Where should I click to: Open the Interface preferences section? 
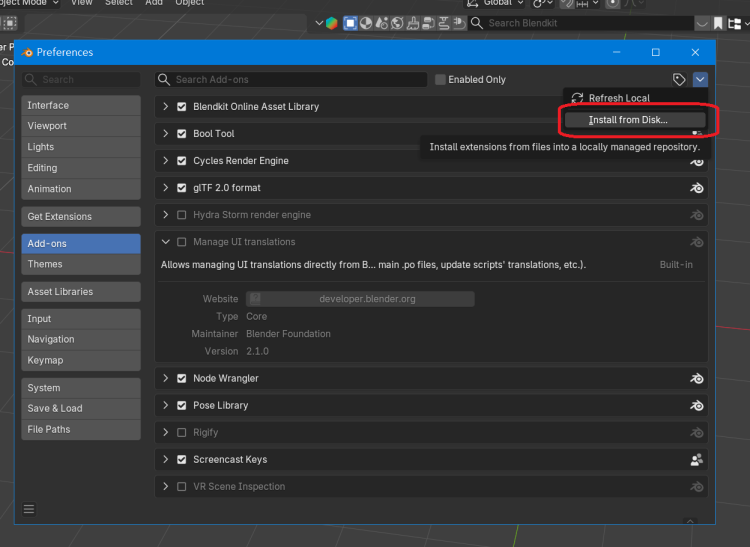(x=81, y=105)
